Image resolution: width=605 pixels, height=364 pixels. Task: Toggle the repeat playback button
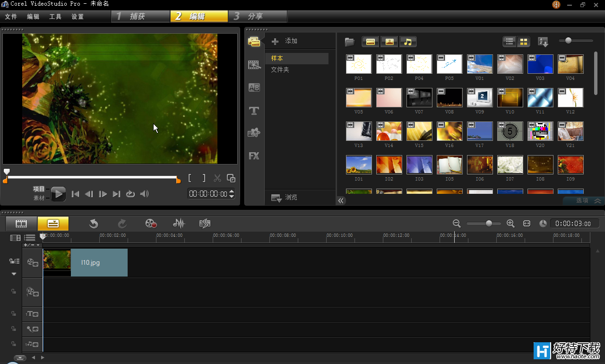click(130, 194)
